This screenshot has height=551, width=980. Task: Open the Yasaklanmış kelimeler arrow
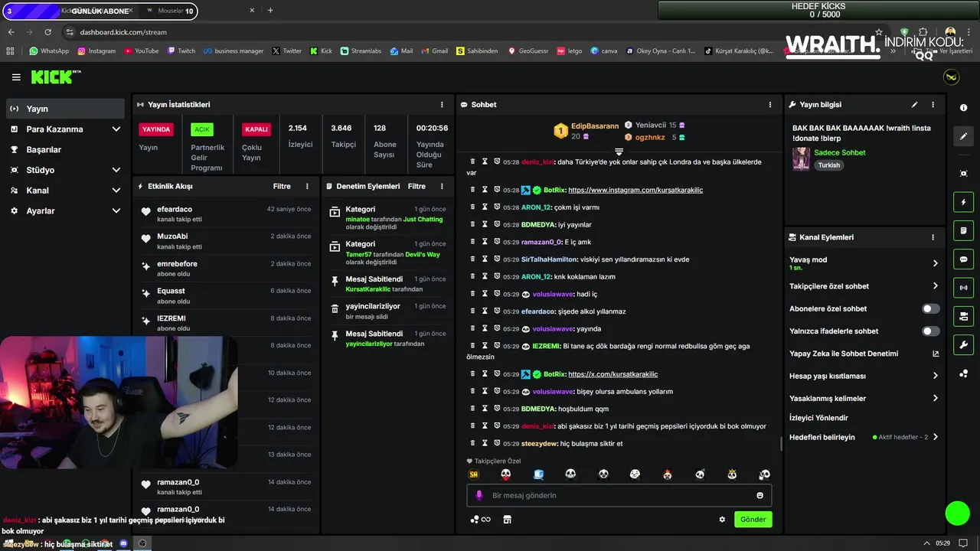pyautogui.click(x=935, y=399)
